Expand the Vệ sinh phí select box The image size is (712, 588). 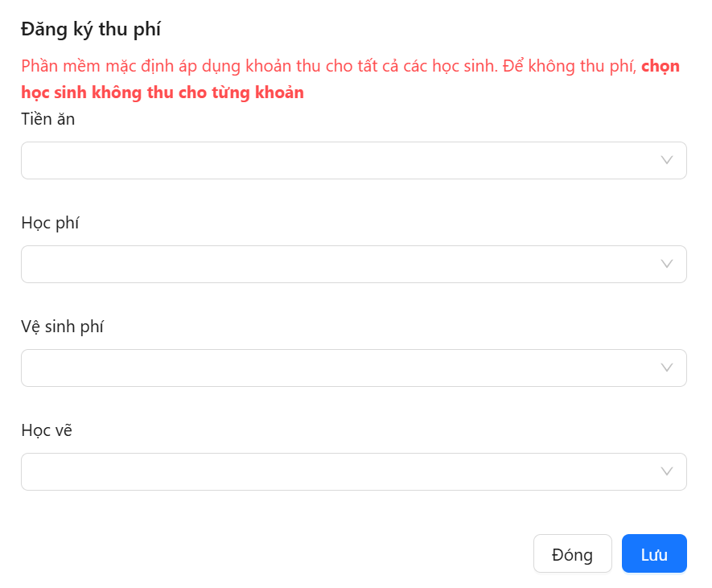338,368
